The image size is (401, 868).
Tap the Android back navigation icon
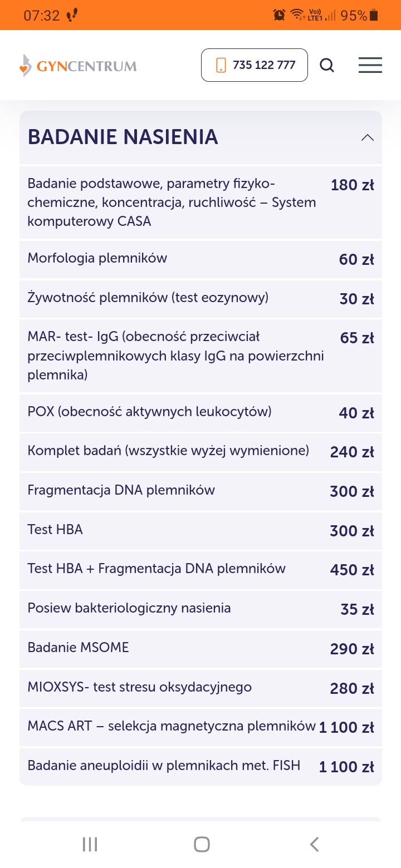[x=314, y=844]
